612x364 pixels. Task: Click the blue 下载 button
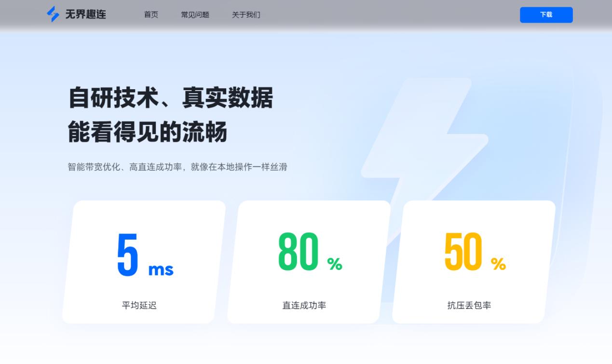click(x=546, y=14)
